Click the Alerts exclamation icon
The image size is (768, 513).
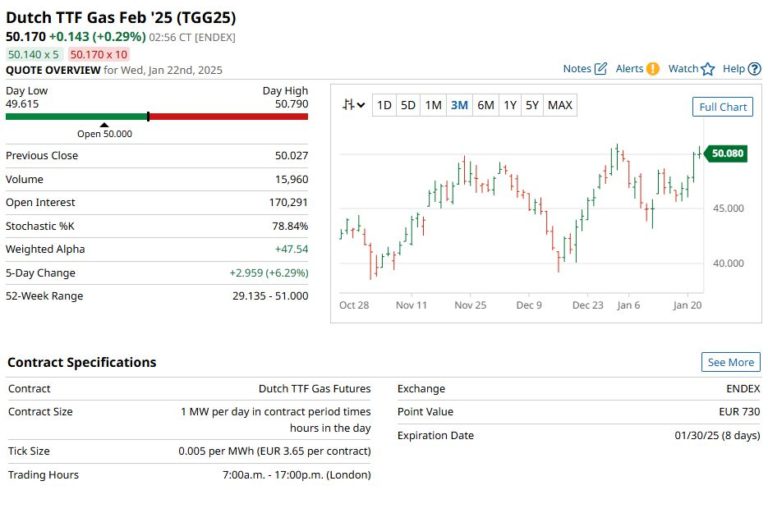(x=653, y=69)
